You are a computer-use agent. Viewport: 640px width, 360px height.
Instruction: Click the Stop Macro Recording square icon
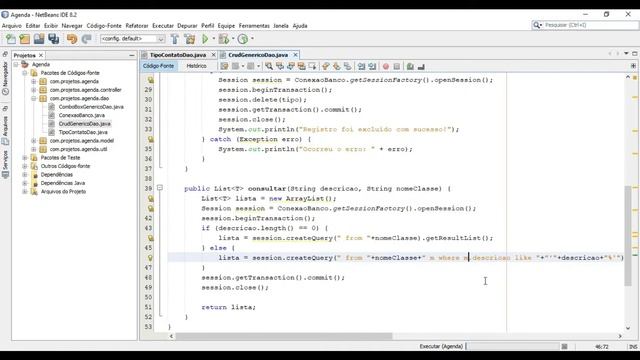coord(397,66)
